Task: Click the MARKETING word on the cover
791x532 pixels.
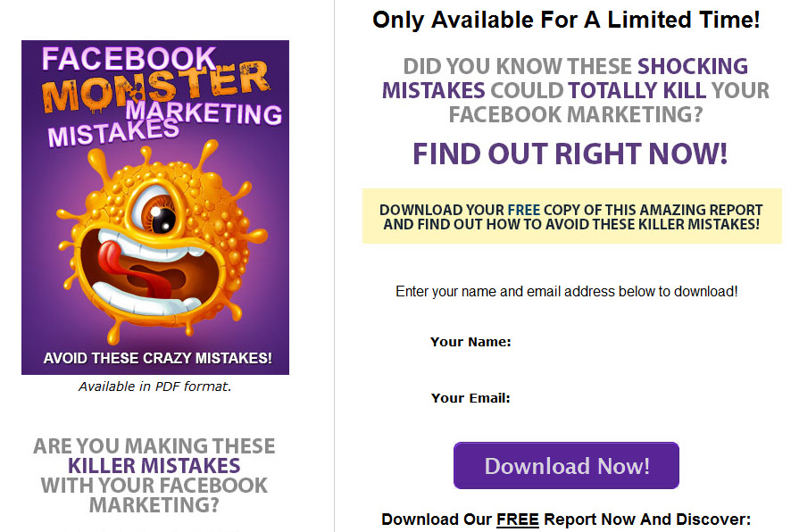Action: [x=204, y=113]
